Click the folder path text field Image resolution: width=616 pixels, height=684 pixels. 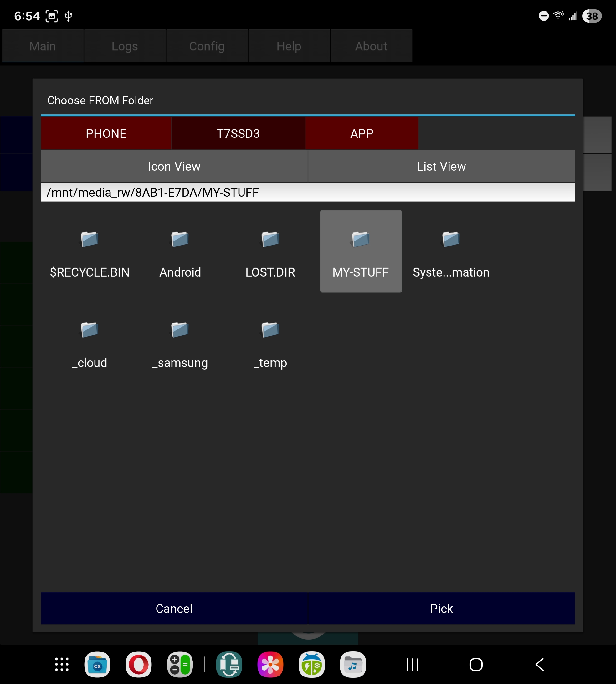pyautogui.click(x=307, y=192)
